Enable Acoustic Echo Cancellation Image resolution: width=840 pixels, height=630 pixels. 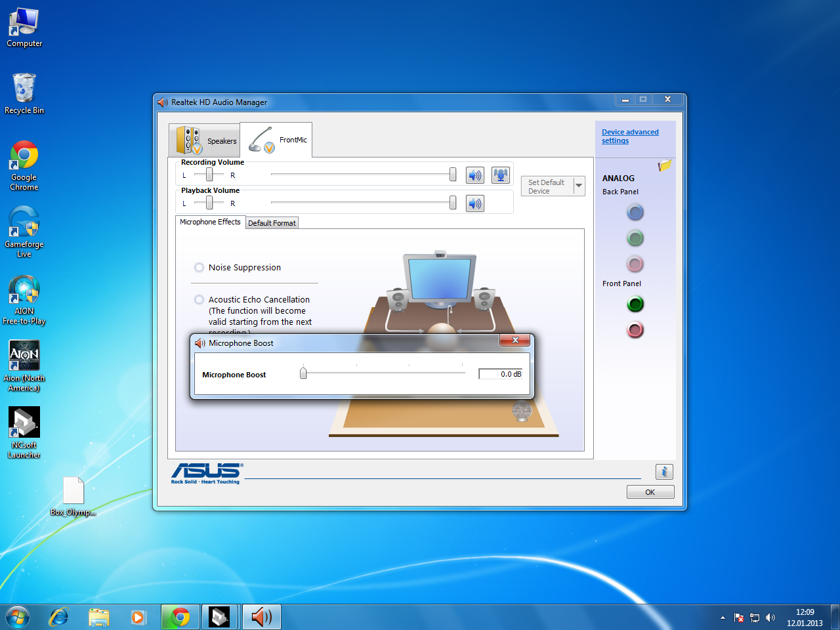coord(199,299)
